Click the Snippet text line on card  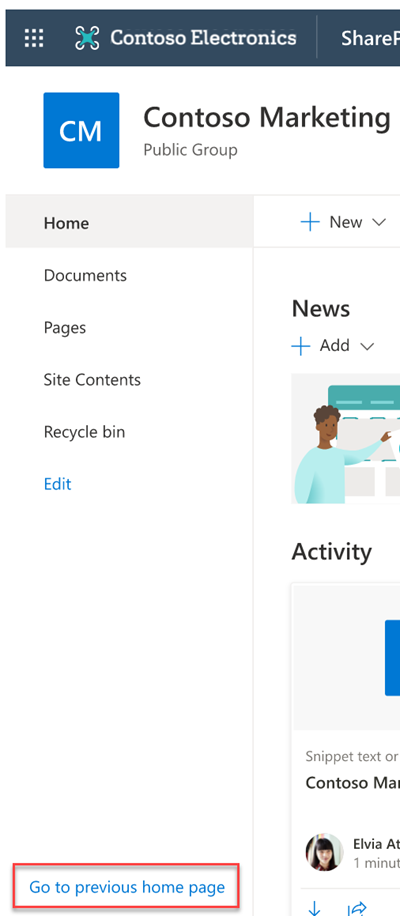point(352,757)
